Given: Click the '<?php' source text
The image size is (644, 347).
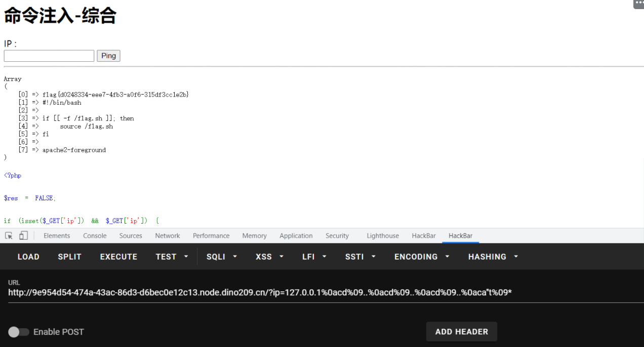Looking at the screenshot, I should click(13, 176).
